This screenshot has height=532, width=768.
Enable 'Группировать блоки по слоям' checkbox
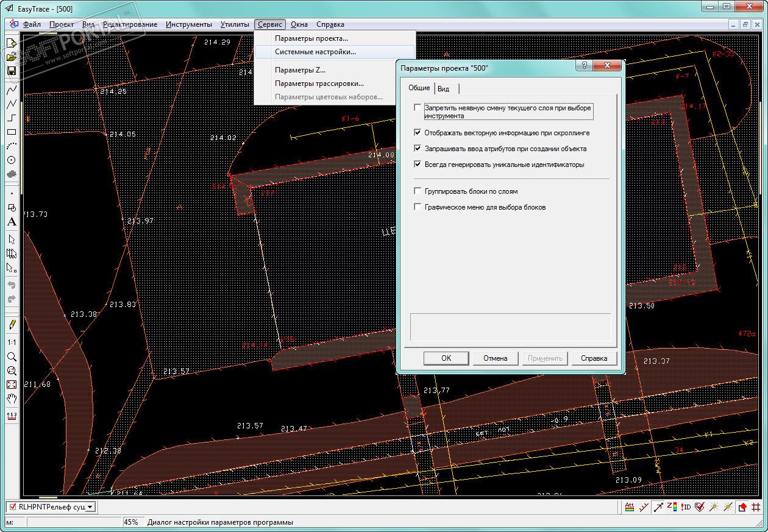[418, 191]
